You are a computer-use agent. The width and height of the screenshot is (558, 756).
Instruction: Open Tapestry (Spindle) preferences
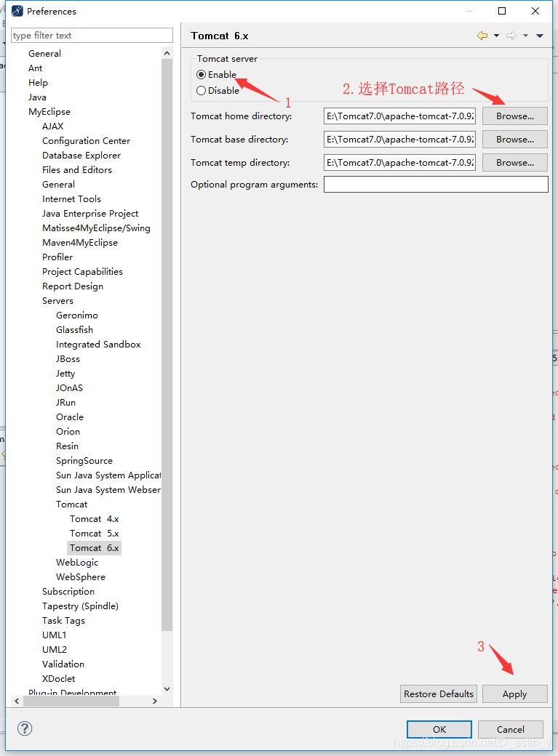tap(80, 606)
